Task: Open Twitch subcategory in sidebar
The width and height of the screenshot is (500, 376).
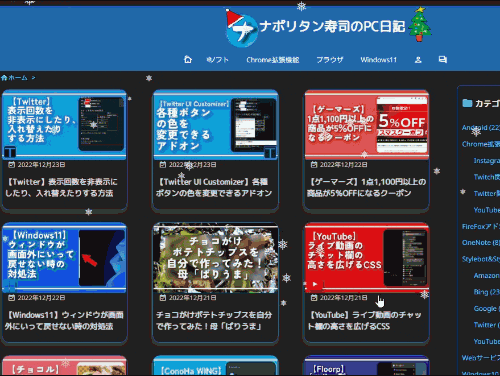Action: 487,177
